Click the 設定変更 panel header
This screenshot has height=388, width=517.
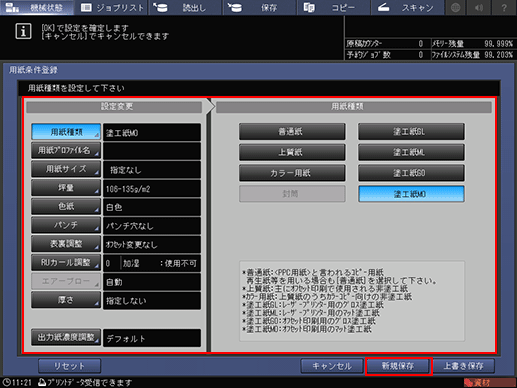[x=114, y=107]
